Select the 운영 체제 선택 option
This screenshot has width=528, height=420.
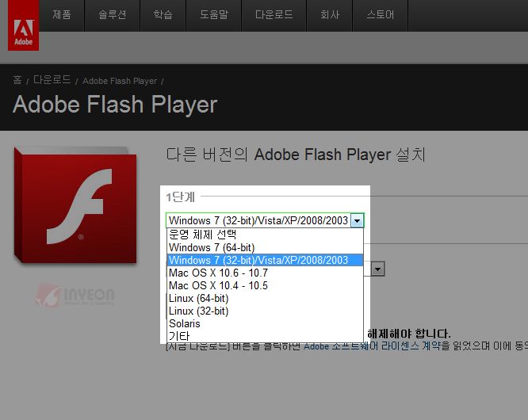point(265,235)
